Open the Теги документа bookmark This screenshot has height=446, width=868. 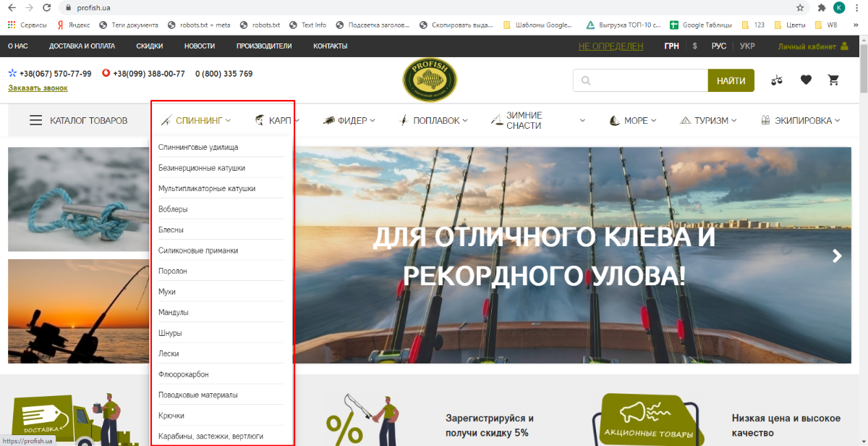point(128,25)
